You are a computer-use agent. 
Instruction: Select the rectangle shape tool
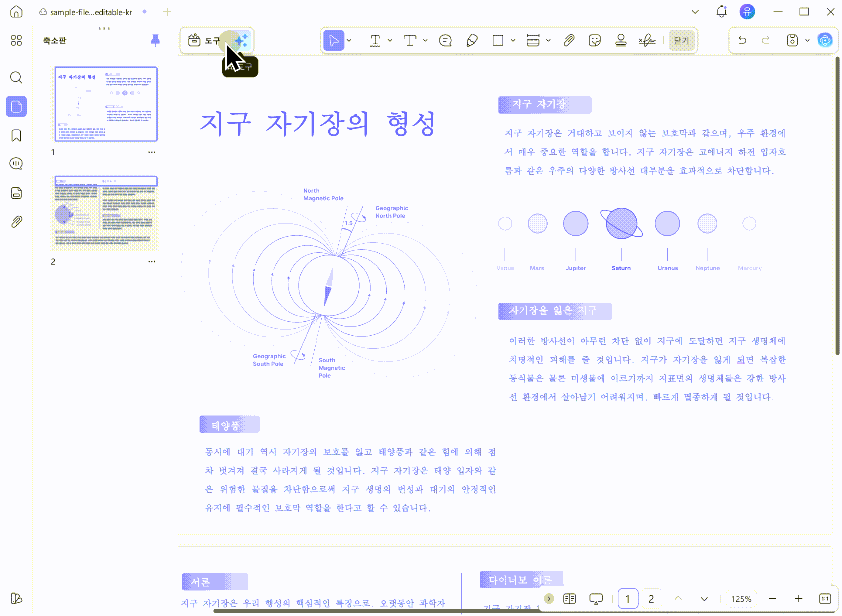(x=498, y=40)
